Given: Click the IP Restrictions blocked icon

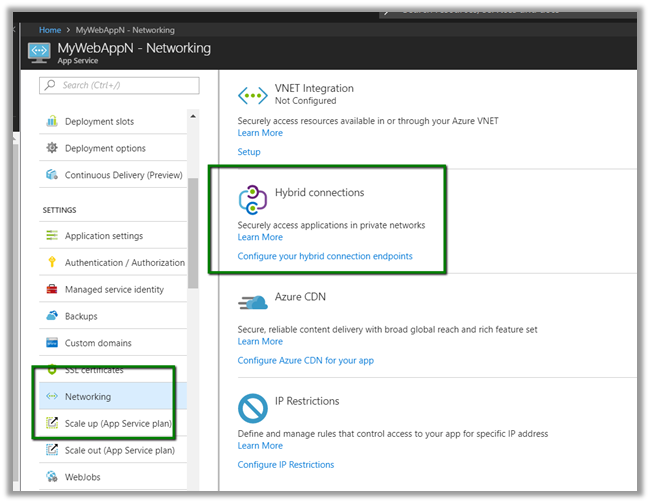Looking at the screenshot, I should 252,408.
